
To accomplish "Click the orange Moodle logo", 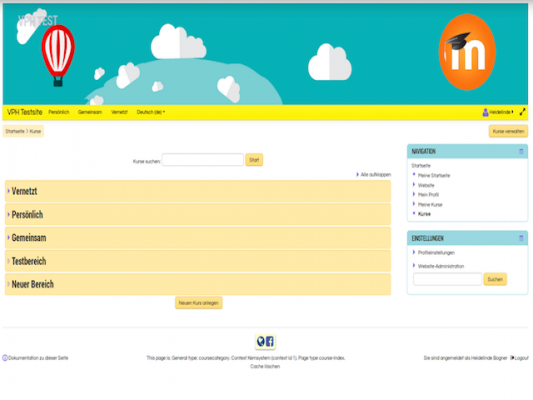I will coord(467,52).
